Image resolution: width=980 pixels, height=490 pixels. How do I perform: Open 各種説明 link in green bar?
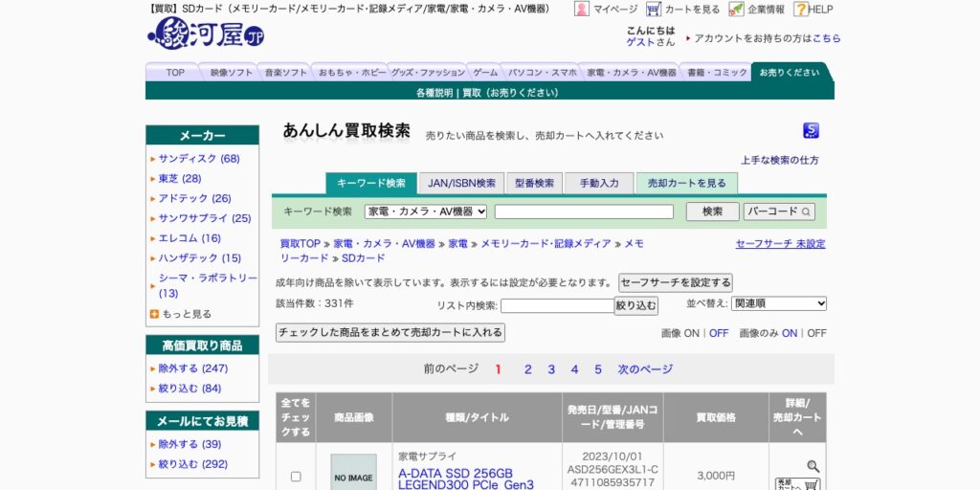[x=434, y=93]
